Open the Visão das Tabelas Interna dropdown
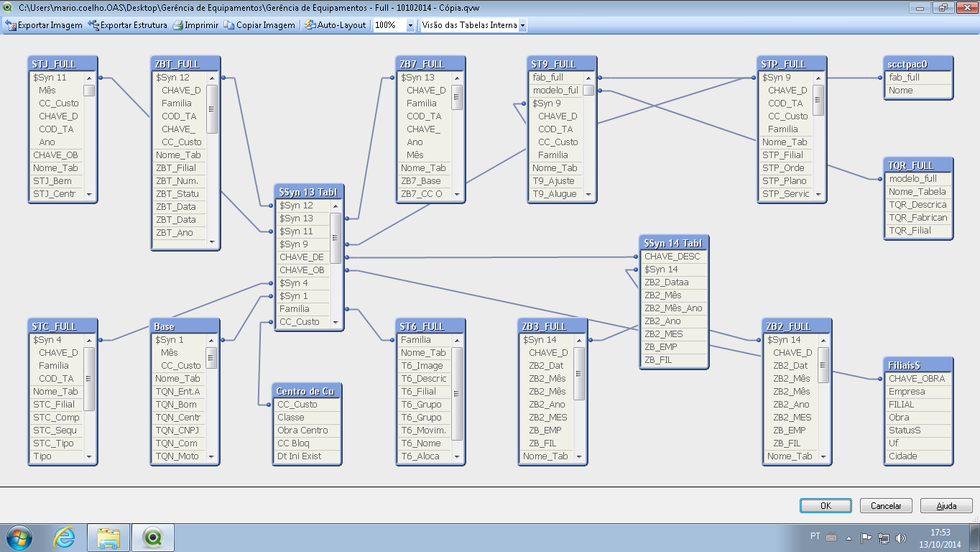 point(522,25)
